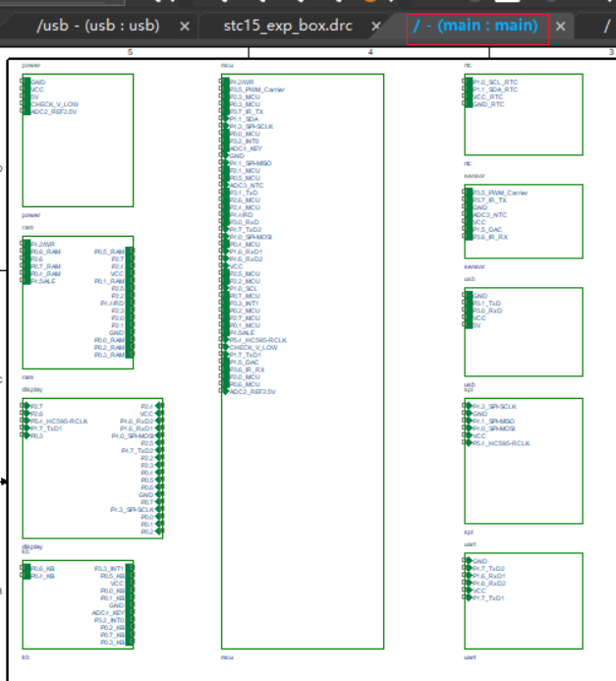
Task: Click P1.6_RxD1 pin in the uart sheet
Action: [489, 576]
